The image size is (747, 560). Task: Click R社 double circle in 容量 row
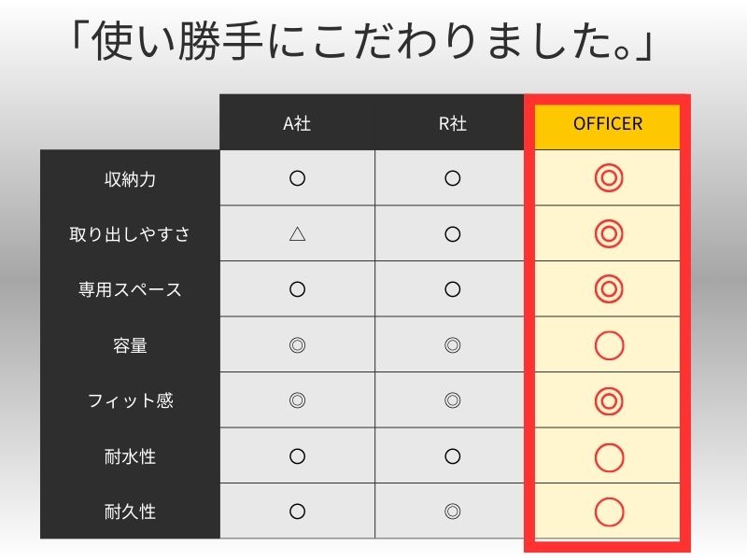(x=452, y=345)
